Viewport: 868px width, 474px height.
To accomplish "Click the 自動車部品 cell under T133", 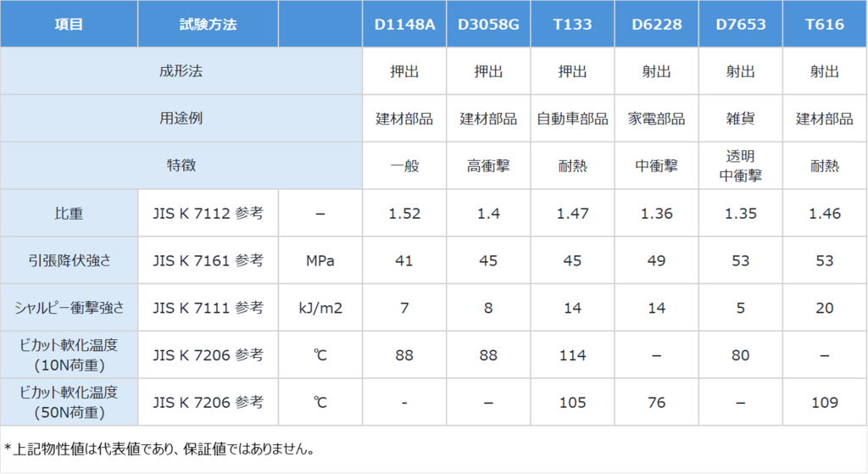I will [572, 119].
